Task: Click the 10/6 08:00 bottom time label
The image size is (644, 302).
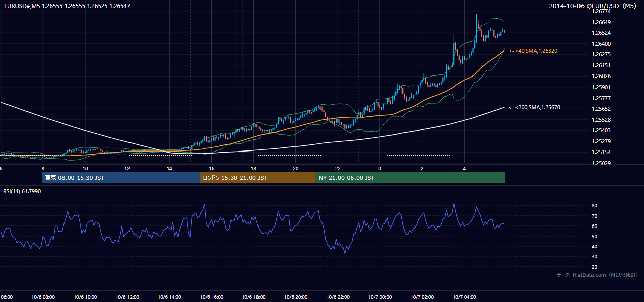Action: (x=43, y=297)
